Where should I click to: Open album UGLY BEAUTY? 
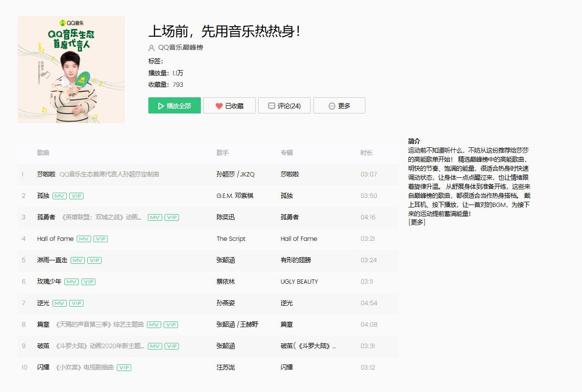click(x=299, y=282)
